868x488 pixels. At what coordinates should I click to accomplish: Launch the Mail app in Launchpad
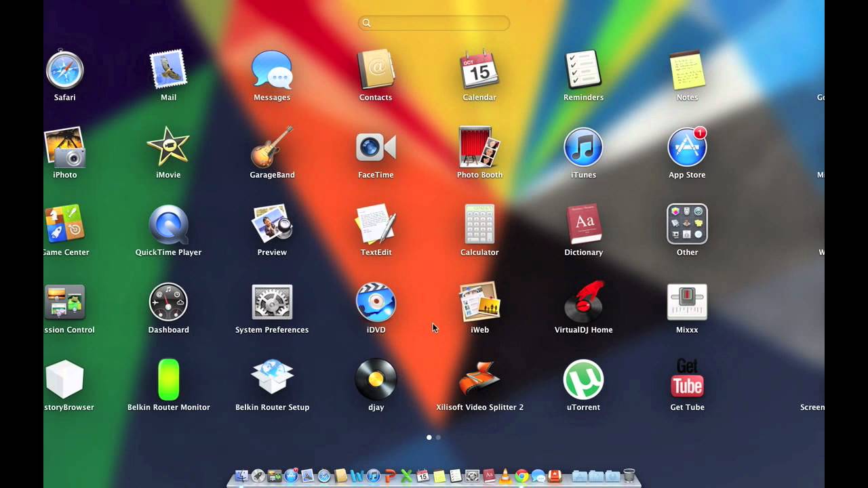(x=168, y=70)
